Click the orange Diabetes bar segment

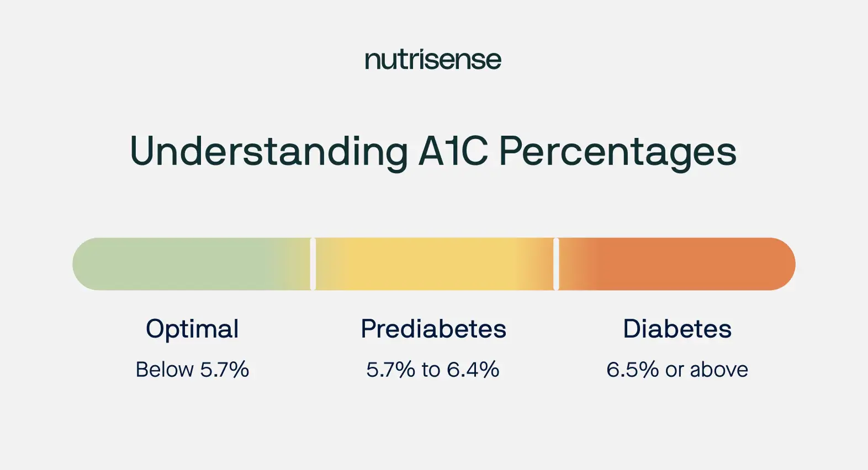tap(677, 264)
